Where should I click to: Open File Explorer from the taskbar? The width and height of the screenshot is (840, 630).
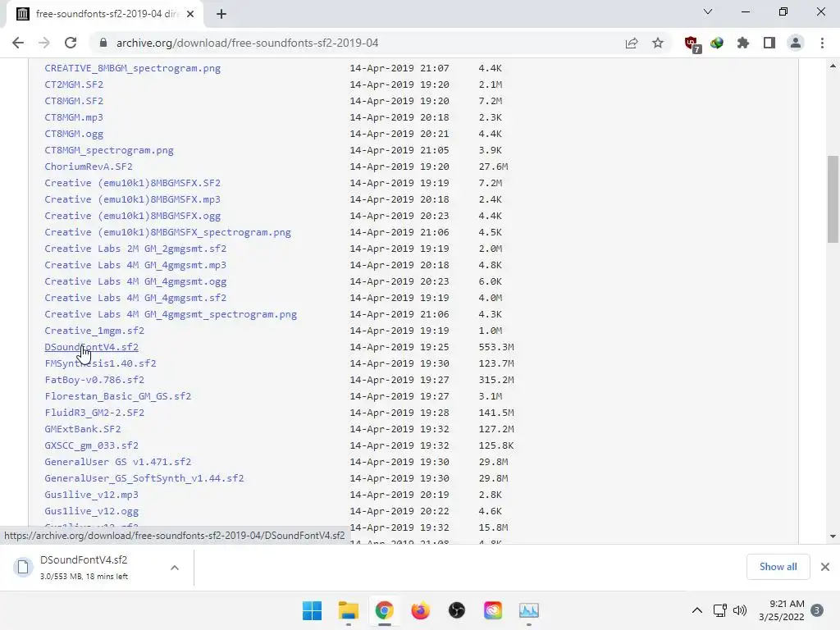[348, 610]
